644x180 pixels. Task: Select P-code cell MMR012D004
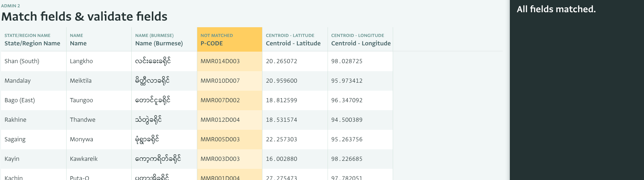(x=220, y=120)
